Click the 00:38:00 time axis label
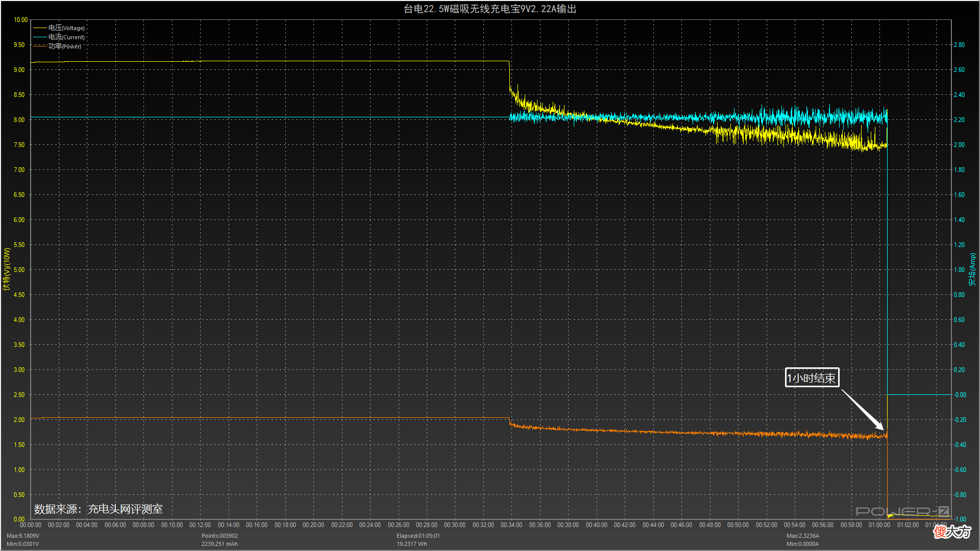The width and height of the screenshot is (980, 551). coord(568,525)
